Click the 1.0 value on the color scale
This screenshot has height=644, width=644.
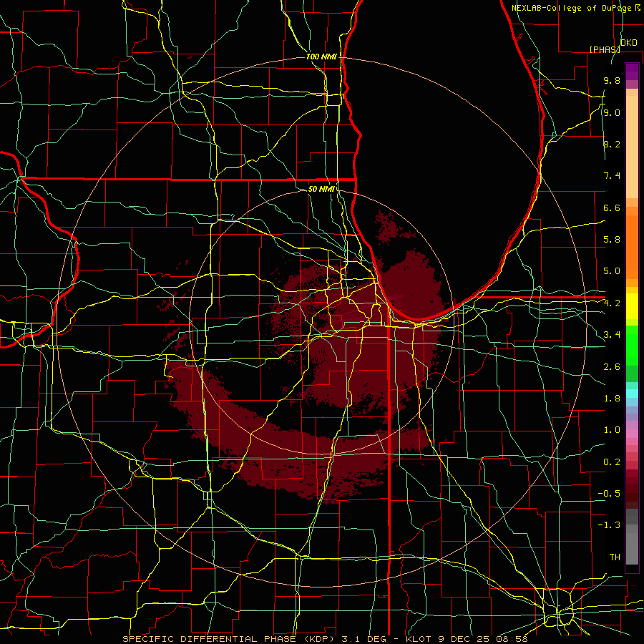tap(612, 430)
